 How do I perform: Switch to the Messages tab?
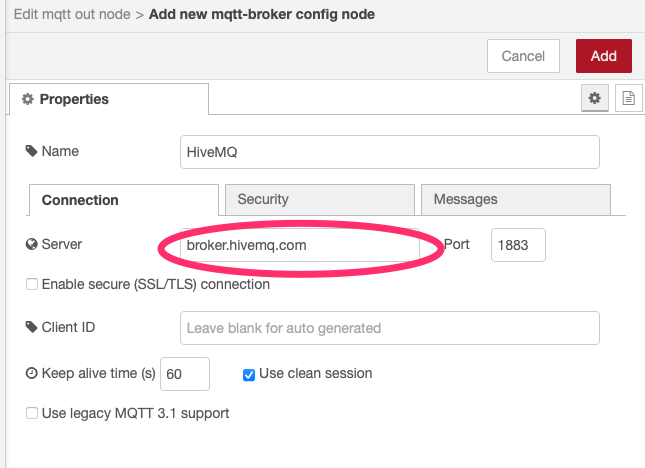pos(515,199)
